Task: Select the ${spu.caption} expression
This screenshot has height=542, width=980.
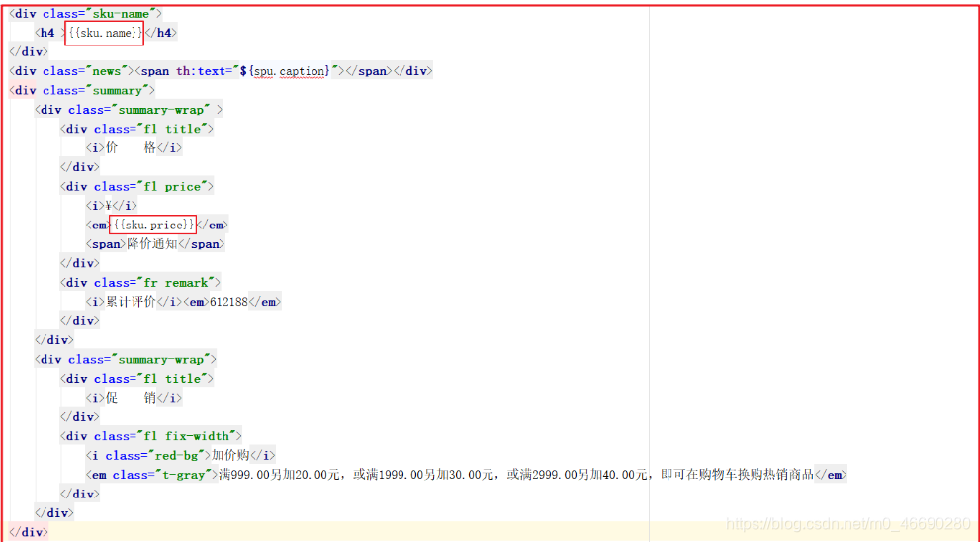Action: coord(285,70)
